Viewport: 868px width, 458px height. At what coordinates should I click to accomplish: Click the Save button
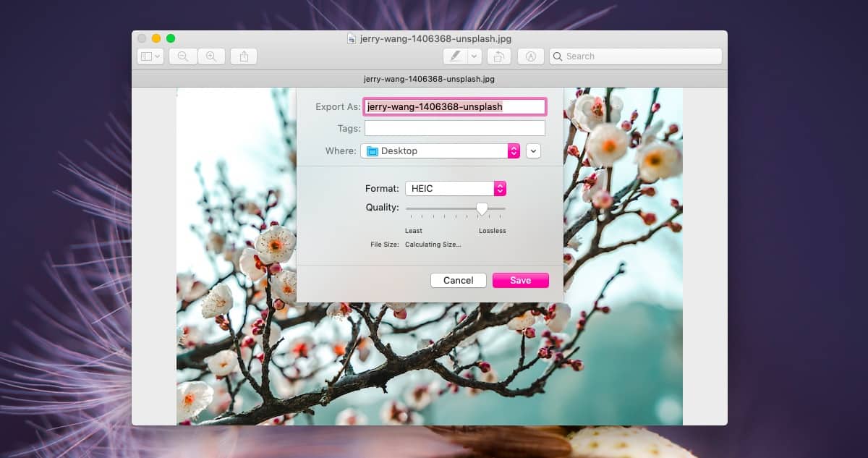[x=521, y=280]
